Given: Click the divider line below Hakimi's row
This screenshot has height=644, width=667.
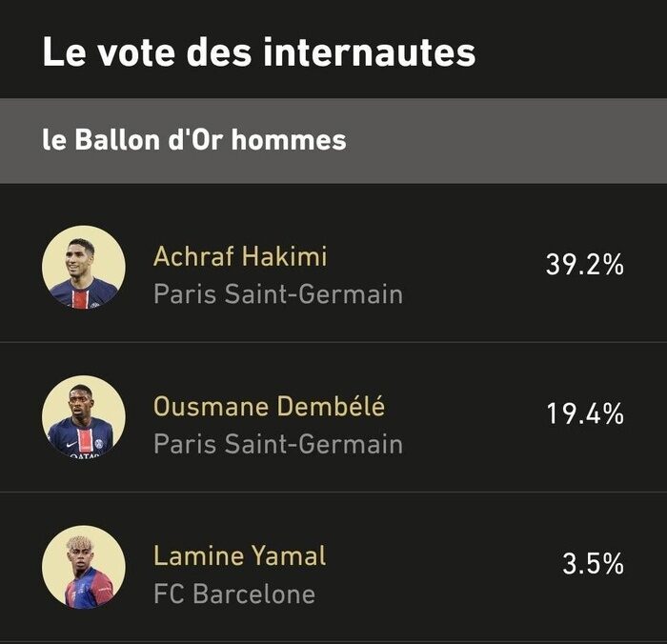Looking at the screenshot, I should [x=333, y=342].
